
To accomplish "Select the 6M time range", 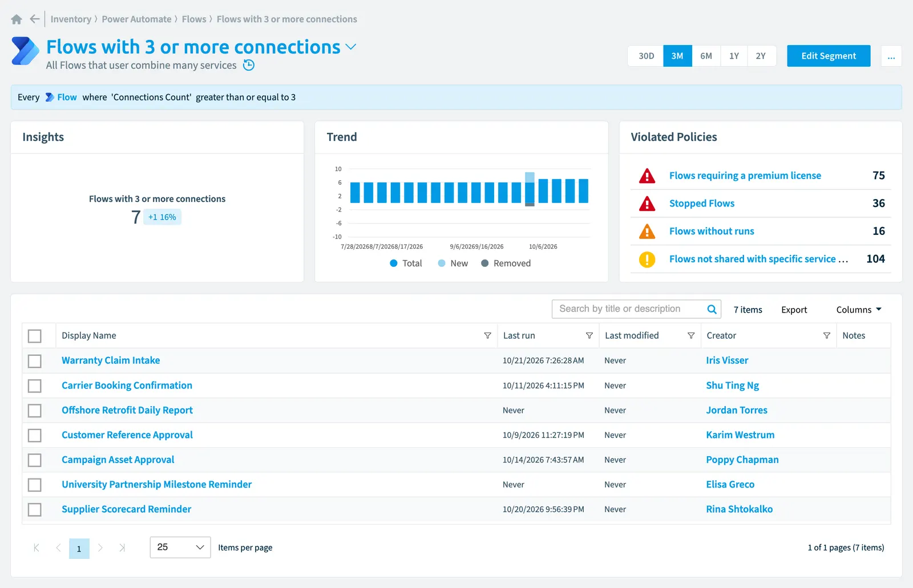I will coord(706,56).
